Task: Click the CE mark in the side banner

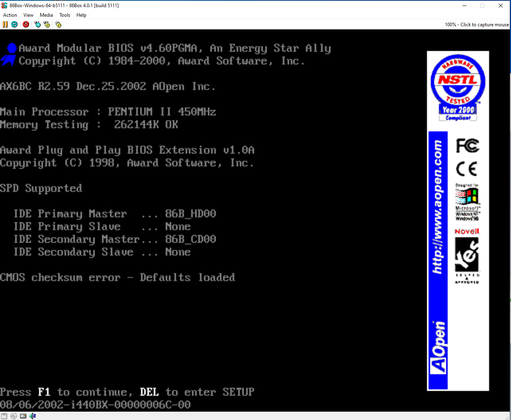Action: tap(467, 169)
